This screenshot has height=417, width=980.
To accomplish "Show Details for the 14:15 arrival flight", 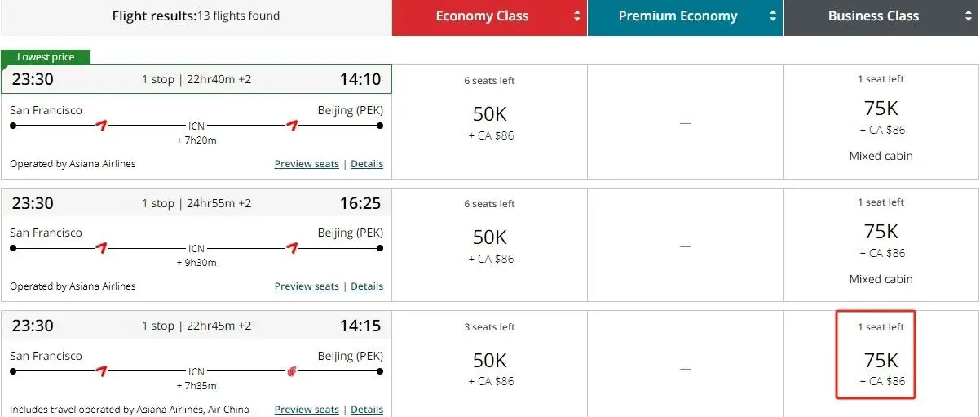I will pyautogui.click(x=367, y=410).
